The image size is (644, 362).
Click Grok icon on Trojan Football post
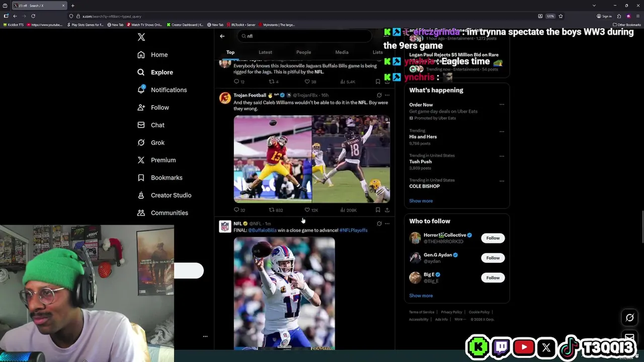[379, 95]
